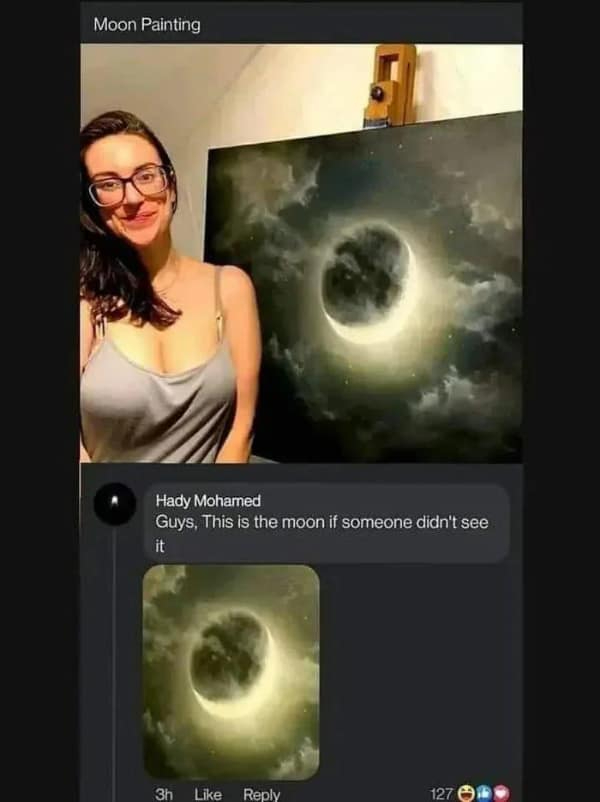Image resolution: width=600 pixels, height=802 pixels.
Task: Select the comment text bubble
Action: [326, 523]
